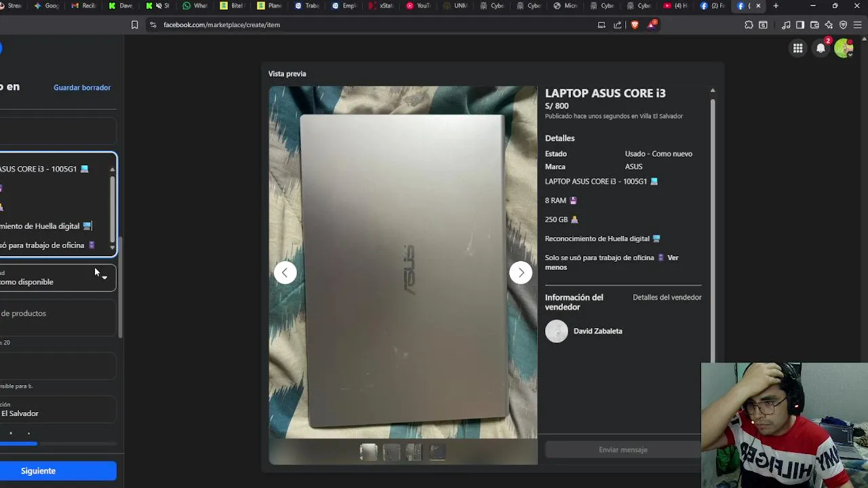This screenshot has height=488, width=868.
Task: Switch to the UNM tab
Action: coord(455,6)
